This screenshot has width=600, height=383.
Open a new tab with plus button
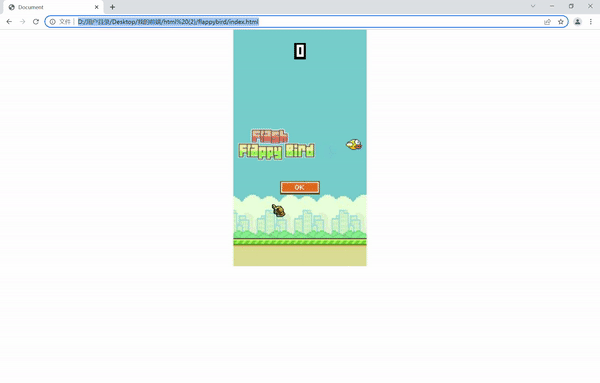[x=112, y=7]
